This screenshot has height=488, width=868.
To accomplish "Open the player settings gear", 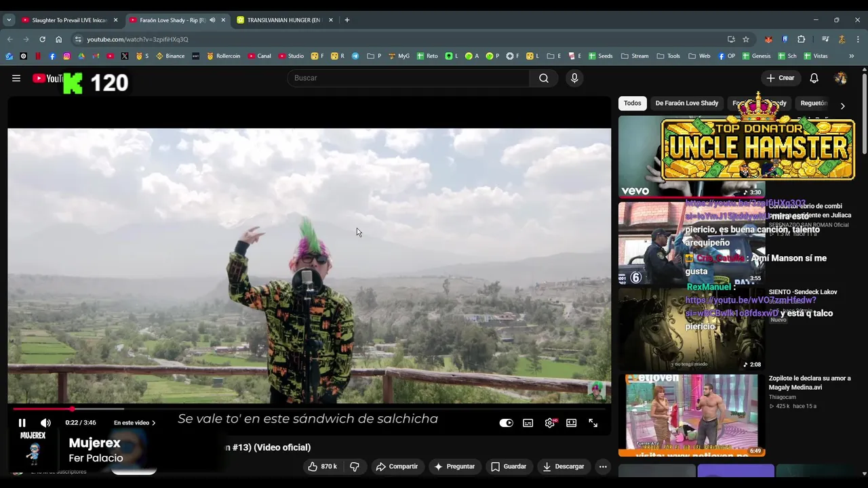I will 550,423.
